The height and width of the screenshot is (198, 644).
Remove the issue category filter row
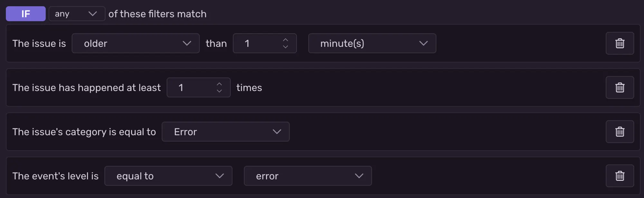pos(620,132)
